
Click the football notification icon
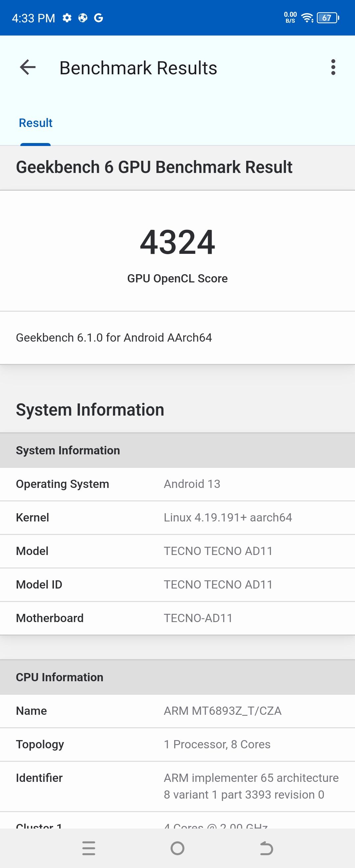[x=84, y=17]
